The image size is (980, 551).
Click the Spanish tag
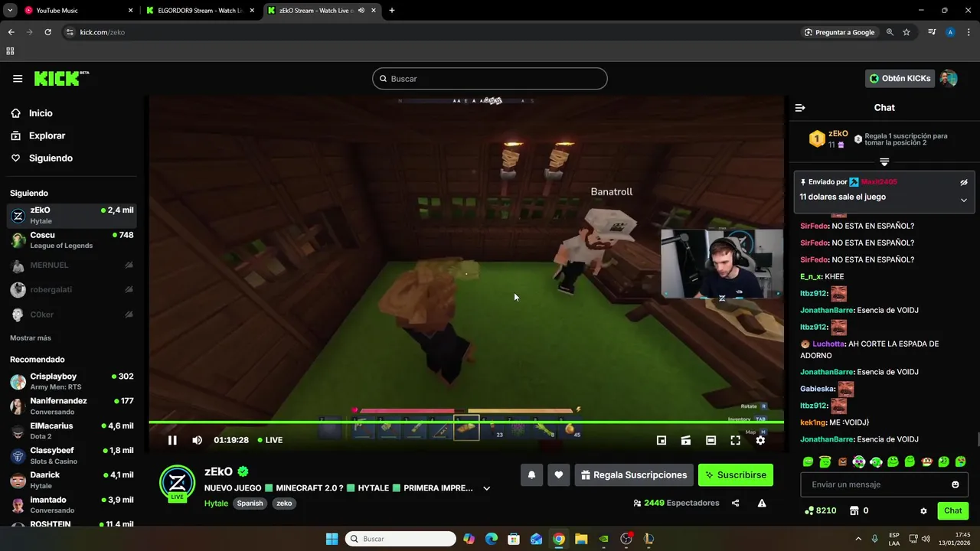(250, 504)
